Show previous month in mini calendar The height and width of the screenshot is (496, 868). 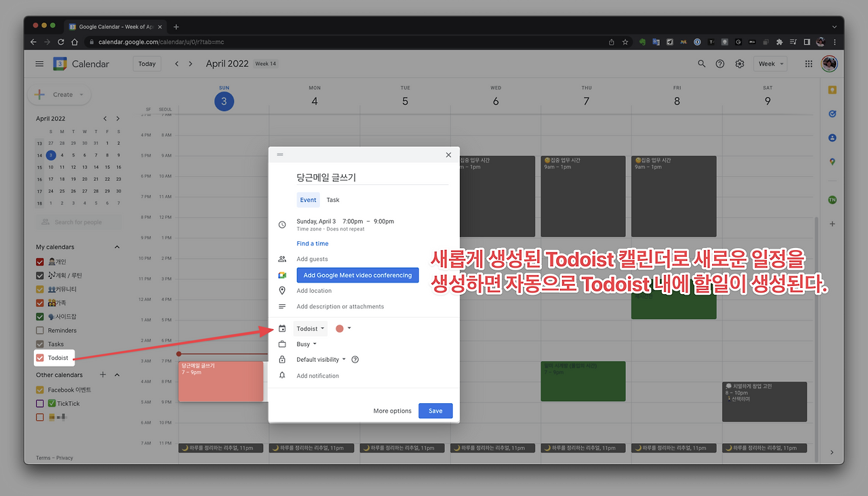point(105,119)
